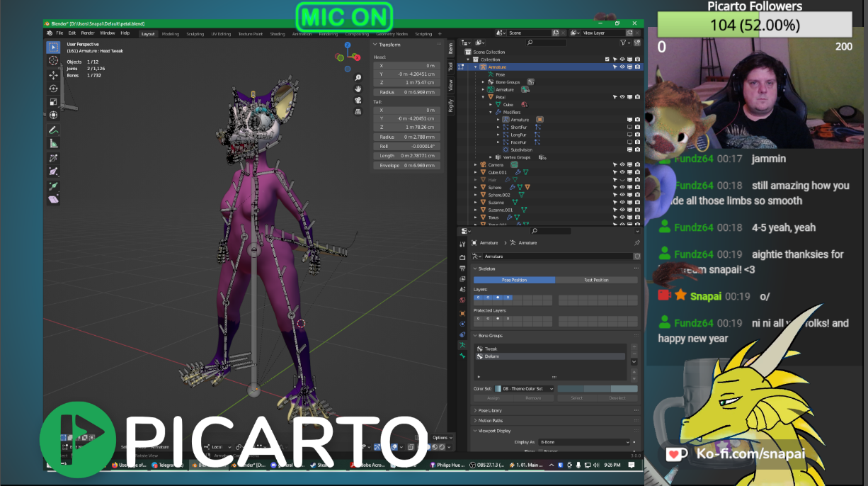Open the Tool properties tab icon
This screenshot has height=486, width=868.
pos(462,243)
